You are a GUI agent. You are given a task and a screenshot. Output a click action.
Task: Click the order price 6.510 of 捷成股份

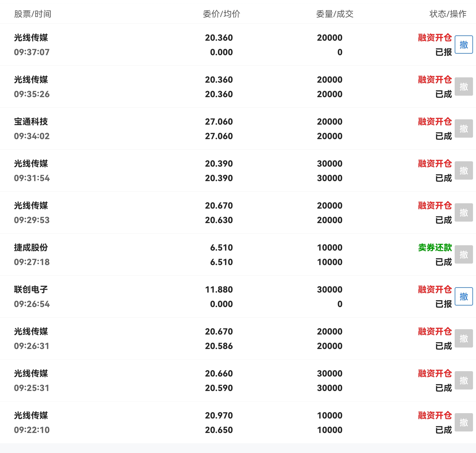(221, 248)
